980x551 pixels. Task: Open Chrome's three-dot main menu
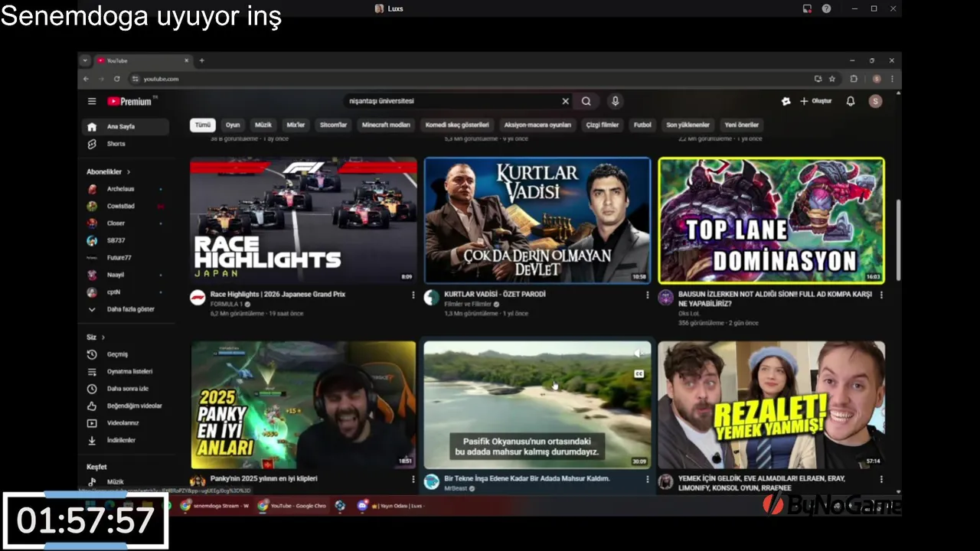tap(892, 79)
